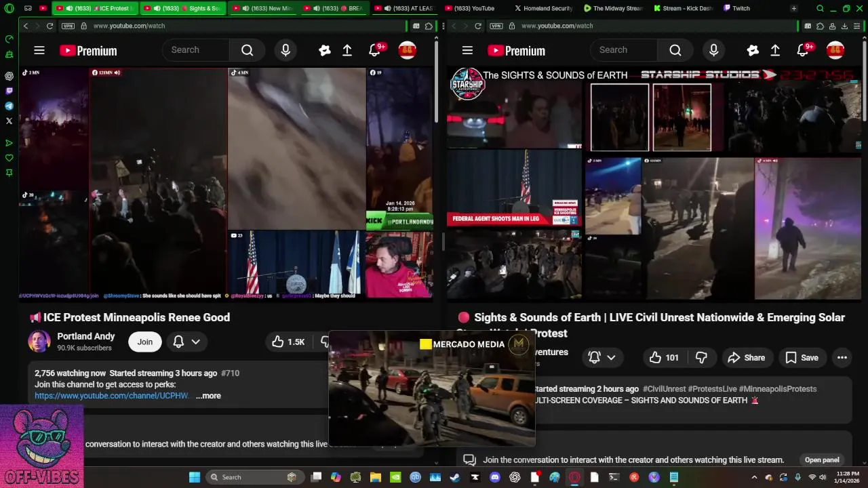Click #MinneapolisProtests hashtag link
Screen dimensions: 868x488
pyautogui.click(x=778, y=389)
